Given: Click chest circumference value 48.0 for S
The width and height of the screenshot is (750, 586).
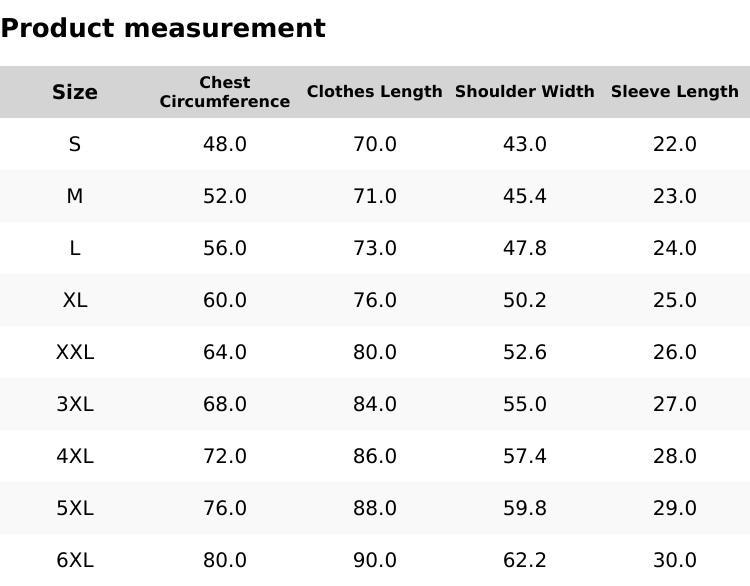Looking at the screenshot, I should 225,144.
